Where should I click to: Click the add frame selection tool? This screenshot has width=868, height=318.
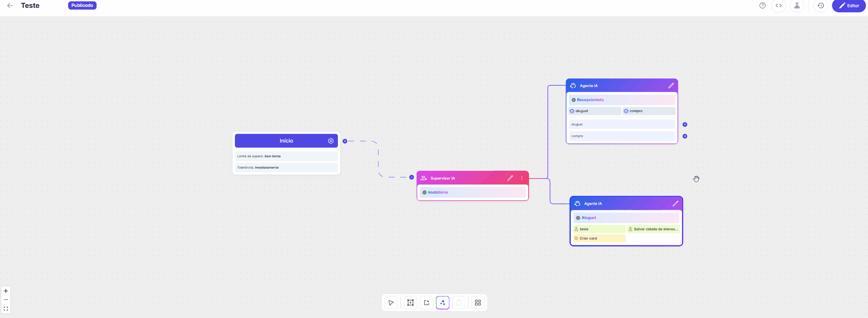point(410,303)
